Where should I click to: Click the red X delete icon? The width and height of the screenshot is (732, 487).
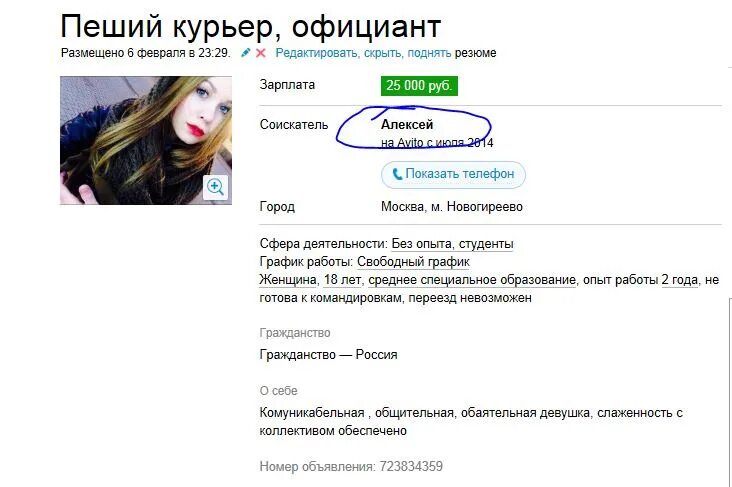coord(261,53)
